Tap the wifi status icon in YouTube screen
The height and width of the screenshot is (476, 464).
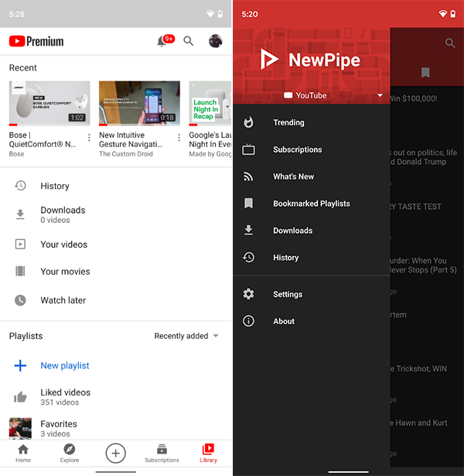point(210,14)
